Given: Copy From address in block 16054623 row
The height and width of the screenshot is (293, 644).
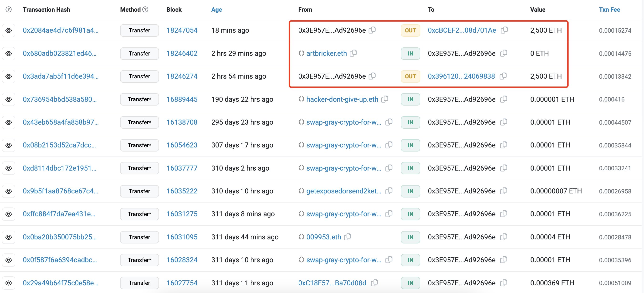Looking at the screenshot, I should coord(389,145).
